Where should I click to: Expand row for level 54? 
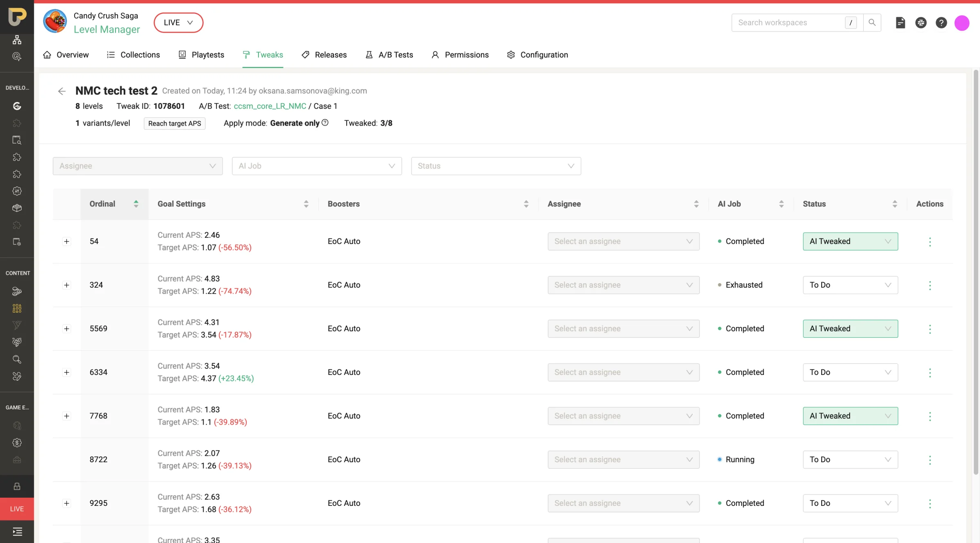[67, 242]
